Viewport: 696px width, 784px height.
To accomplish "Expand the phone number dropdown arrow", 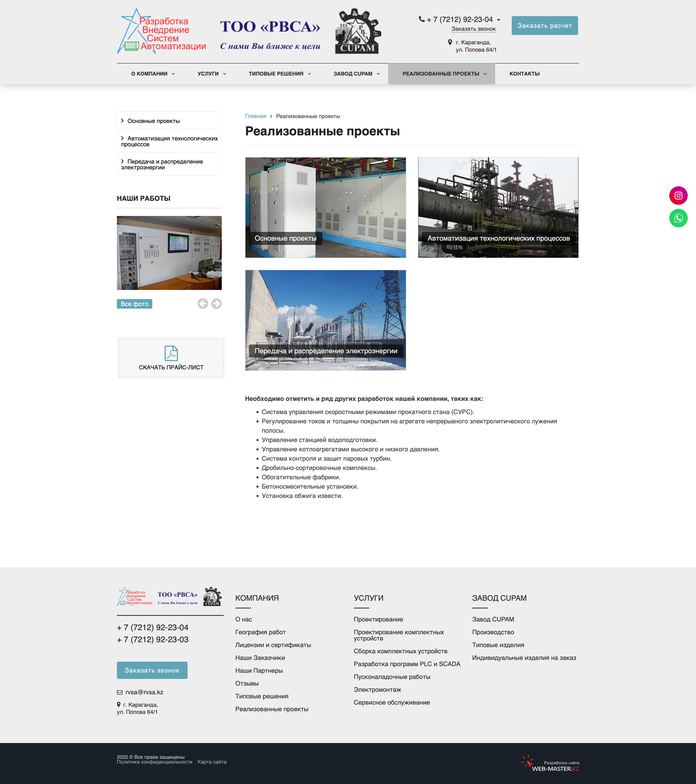I will [x=499, y=20].
